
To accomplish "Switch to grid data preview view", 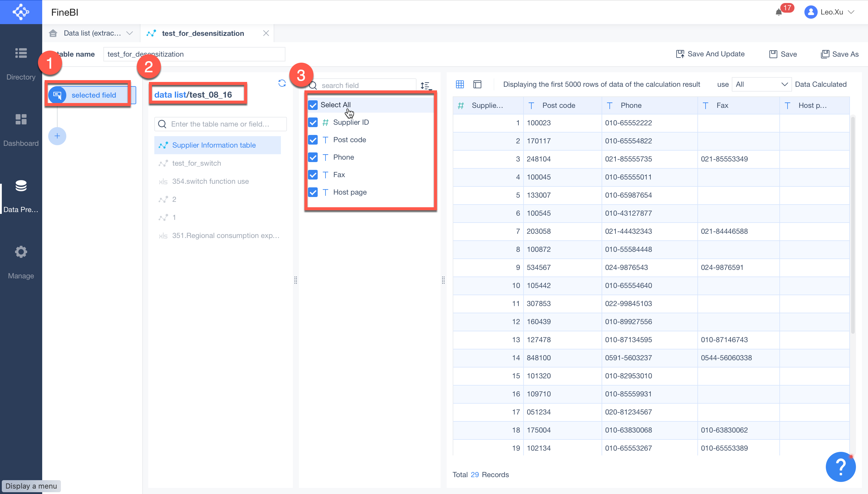I will point(460,84).
